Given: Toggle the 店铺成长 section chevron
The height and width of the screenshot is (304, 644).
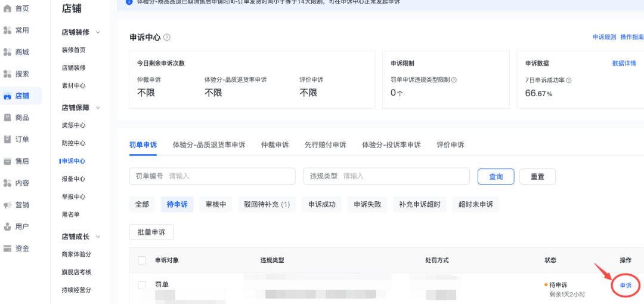Looking at the screenshot, I should point(98,237).
